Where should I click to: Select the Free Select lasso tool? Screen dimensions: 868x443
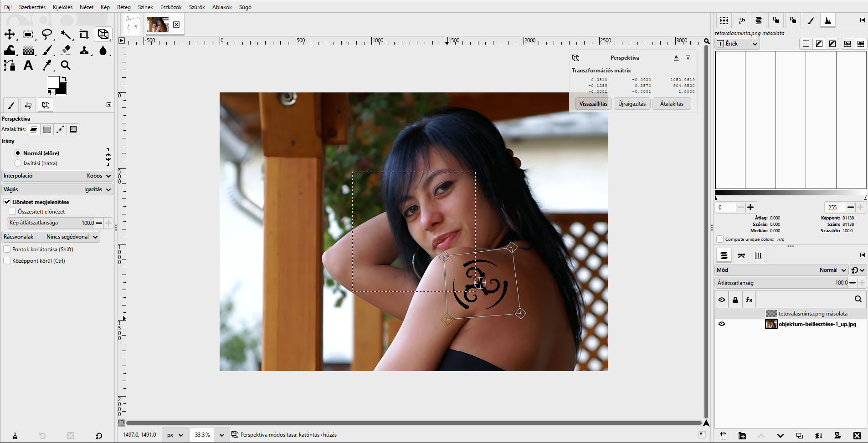coord(47,35)
